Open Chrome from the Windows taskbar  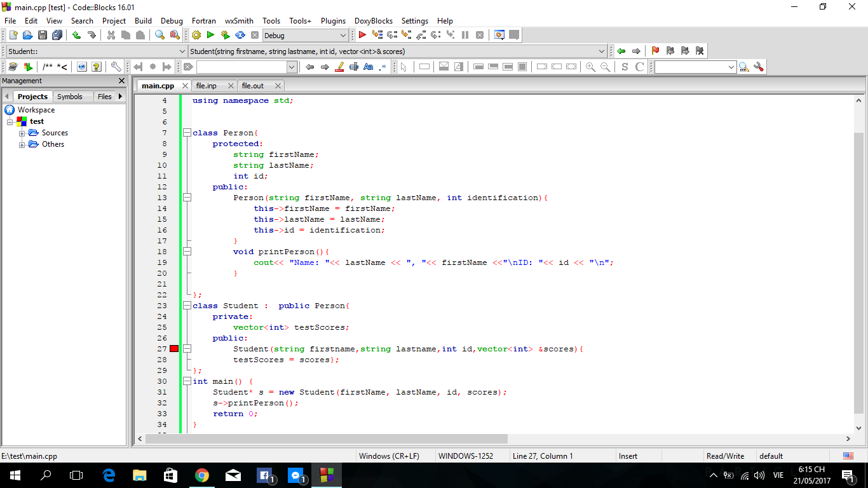point(202,475)
